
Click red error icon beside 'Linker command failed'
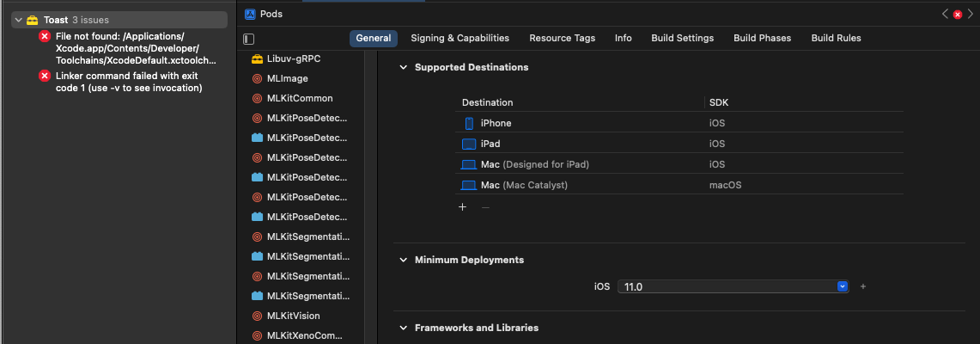pos(45,76)
